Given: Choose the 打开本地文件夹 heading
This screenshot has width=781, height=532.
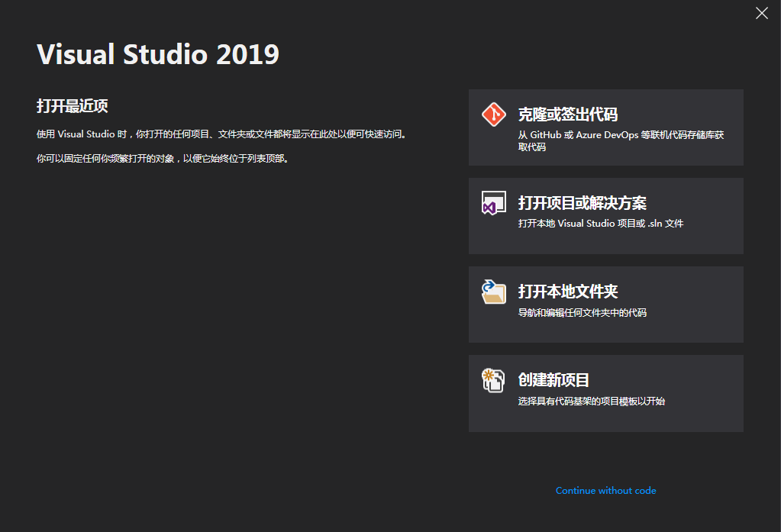Looking at the screenshot, I should pos(568,292).
